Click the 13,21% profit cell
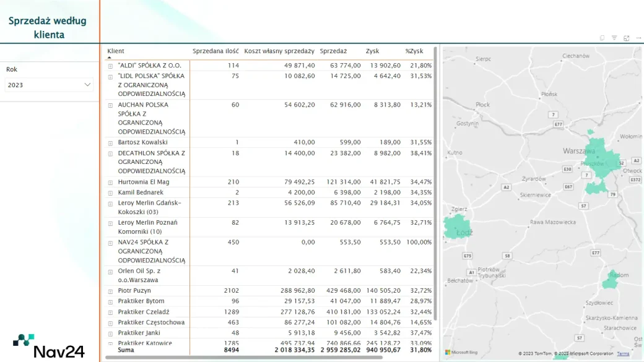Viewport: 644px width, 362px height. tap(421, 105)
